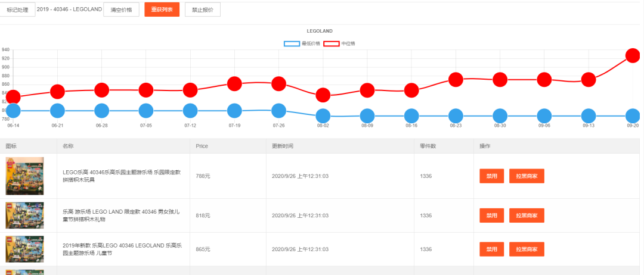Toggle 最低价格 blue legend swatch
This screenshot has height=275, width=644.
tap(292, 43)
